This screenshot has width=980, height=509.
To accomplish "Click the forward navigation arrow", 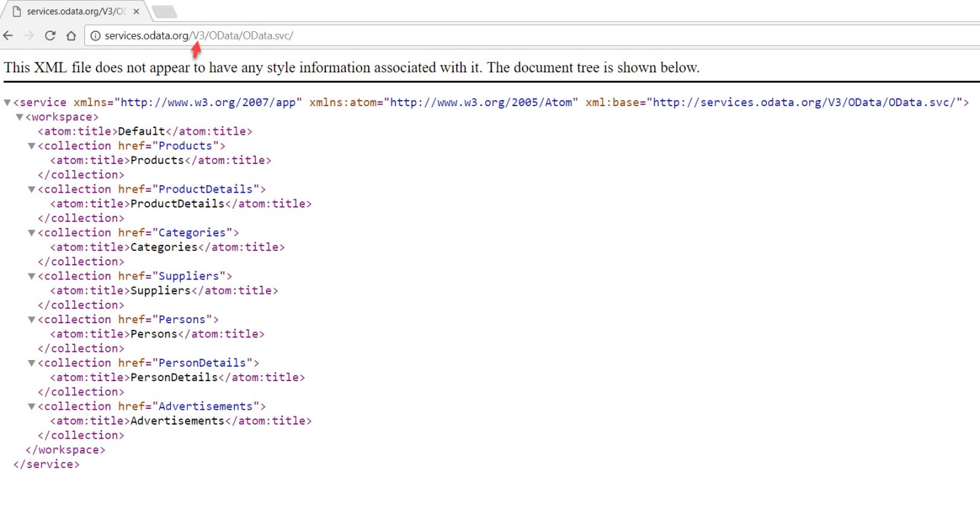I will (x=28, y=35).
